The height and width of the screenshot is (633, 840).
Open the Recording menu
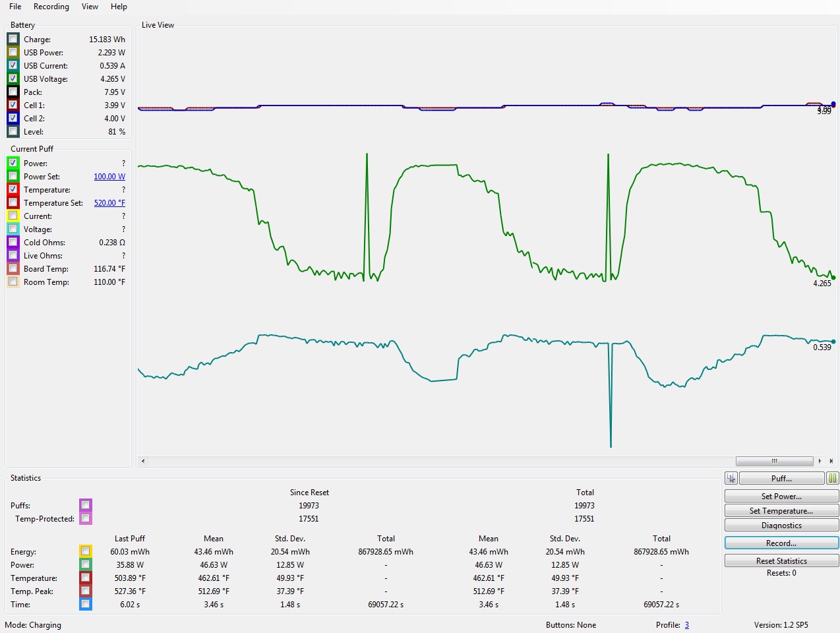(x=51, y=7)
